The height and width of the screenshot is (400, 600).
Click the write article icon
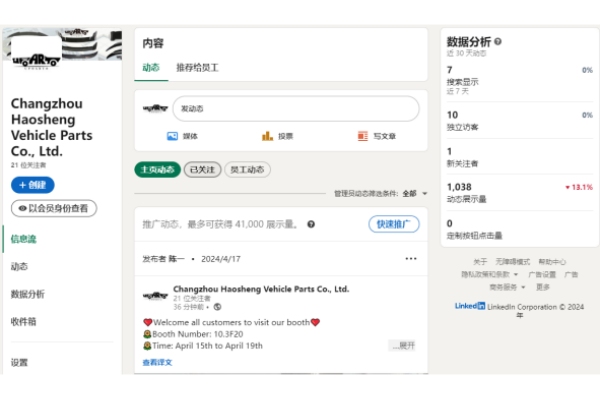(x=362, y=136)
